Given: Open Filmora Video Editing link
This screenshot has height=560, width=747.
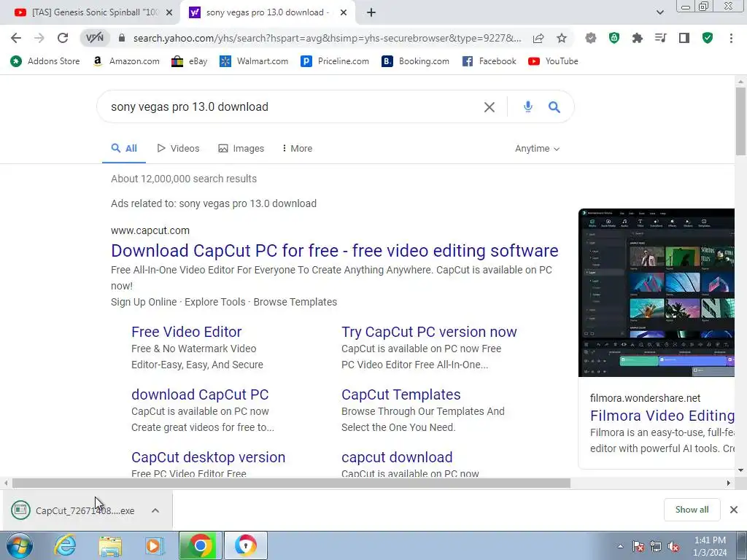Looking at the screenshot, I should [662, 416].
